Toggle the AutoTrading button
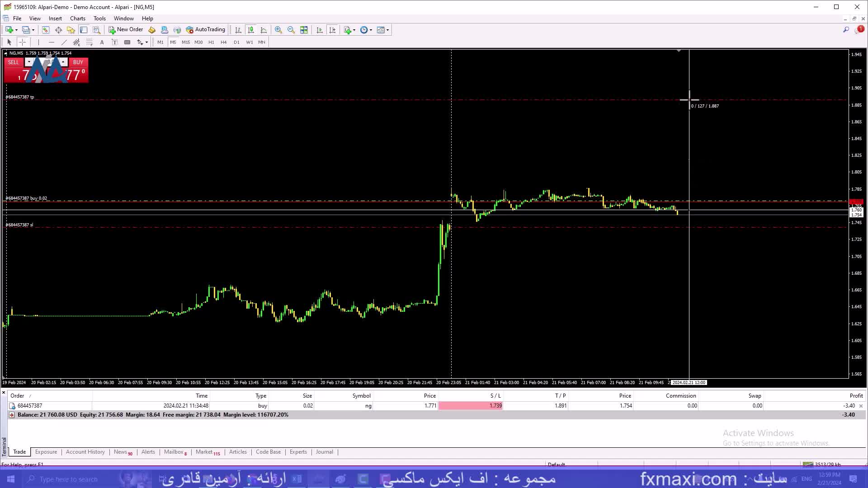Image resolution: width=868 pixels, height=488 pixels. coord(206,30)
